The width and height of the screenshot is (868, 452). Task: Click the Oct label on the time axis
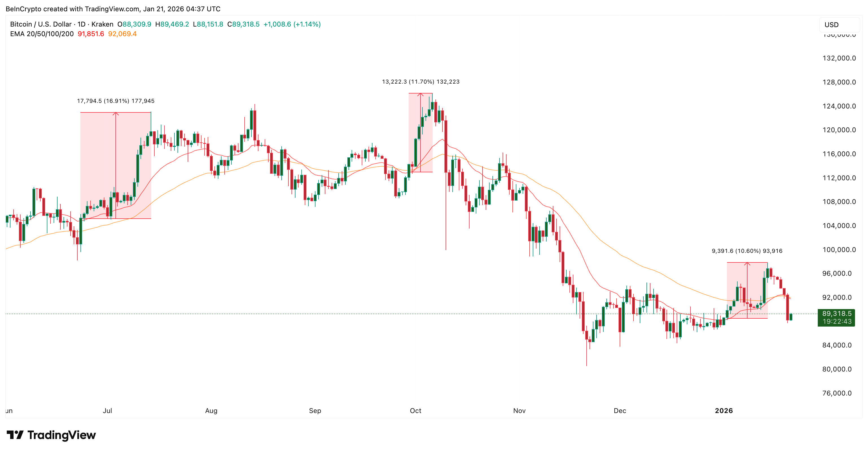[x=415, y=410]
